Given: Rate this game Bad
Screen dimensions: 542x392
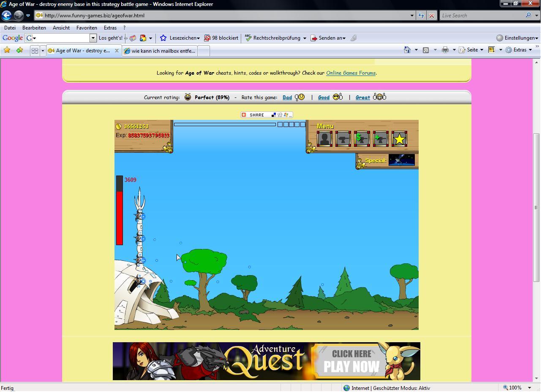Looking at the screenshot, I should tap(287, 97).
